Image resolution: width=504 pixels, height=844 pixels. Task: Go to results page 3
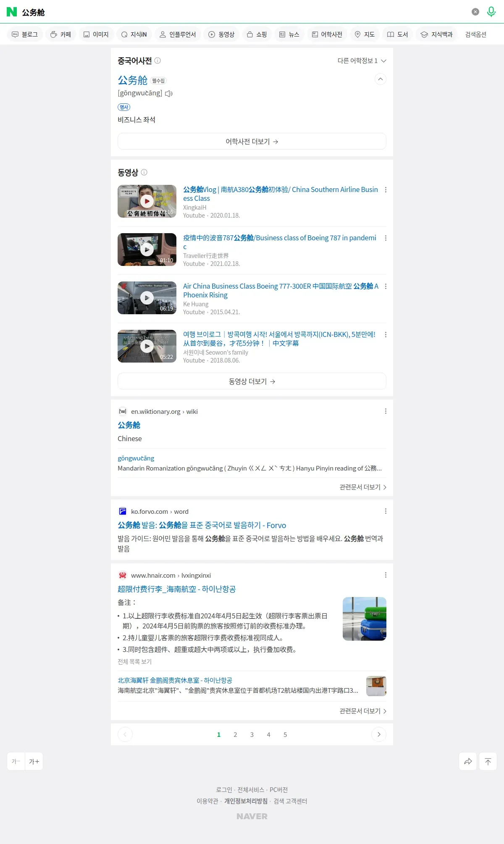(252, 734)
